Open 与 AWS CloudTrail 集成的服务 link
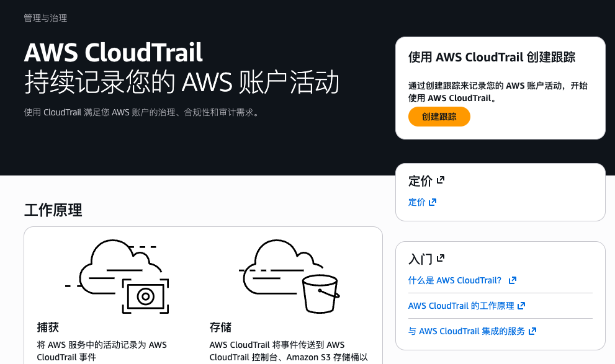 click(466, 331)
